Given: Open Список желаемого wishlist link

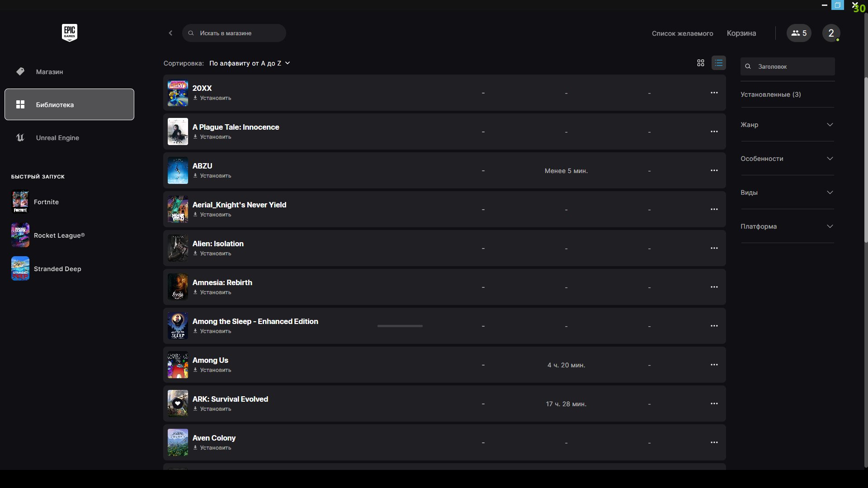Looking at the screenshot, I should [x=682, y=33].
